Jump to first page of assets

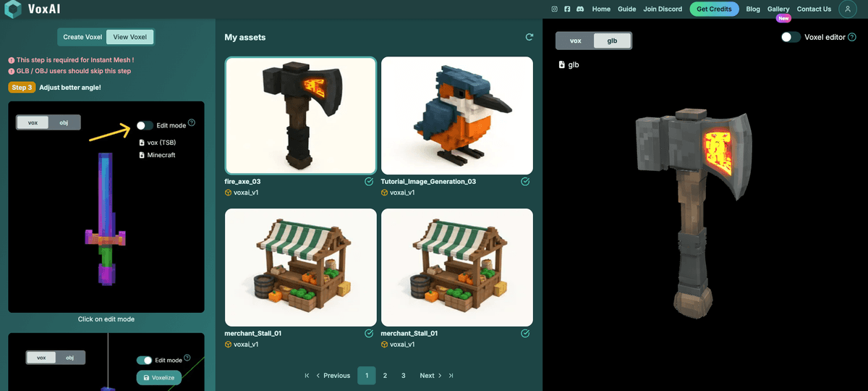307,376
